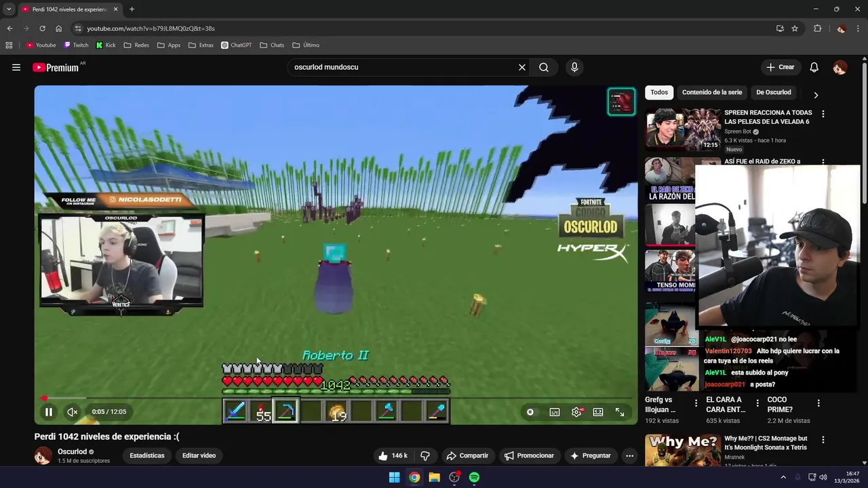Open the ChatGPT bookmark
Screen dimensions: 868x488
pyautogui.click(x=236, y=45)
